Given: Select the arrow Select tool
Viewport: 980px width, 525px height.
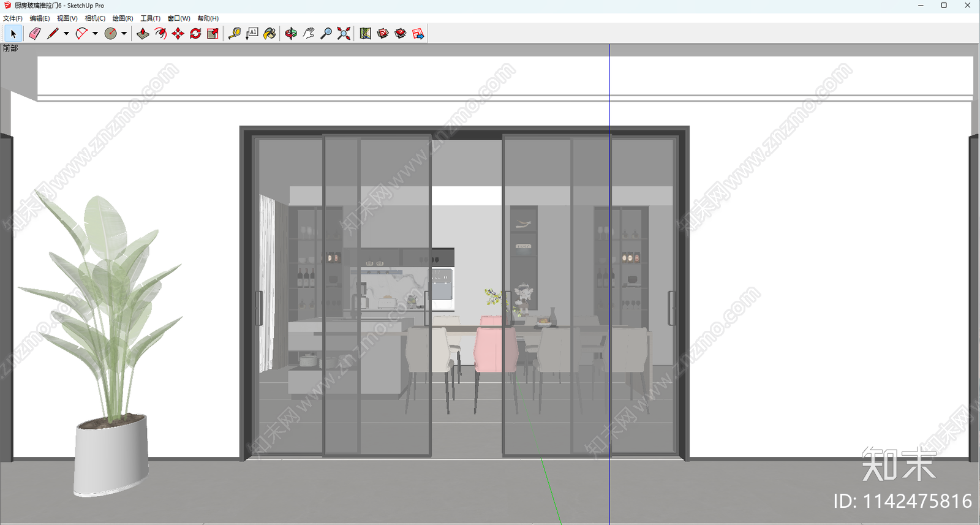Looking at the screenshot, I should [13, 34].
